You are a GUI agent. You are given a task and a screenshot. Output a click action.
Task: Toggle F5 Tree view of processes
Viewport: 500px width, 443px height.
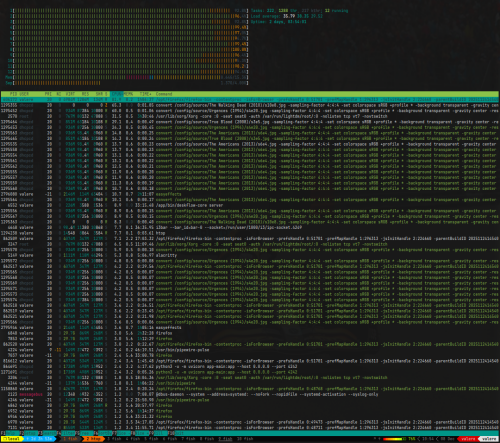85,433
